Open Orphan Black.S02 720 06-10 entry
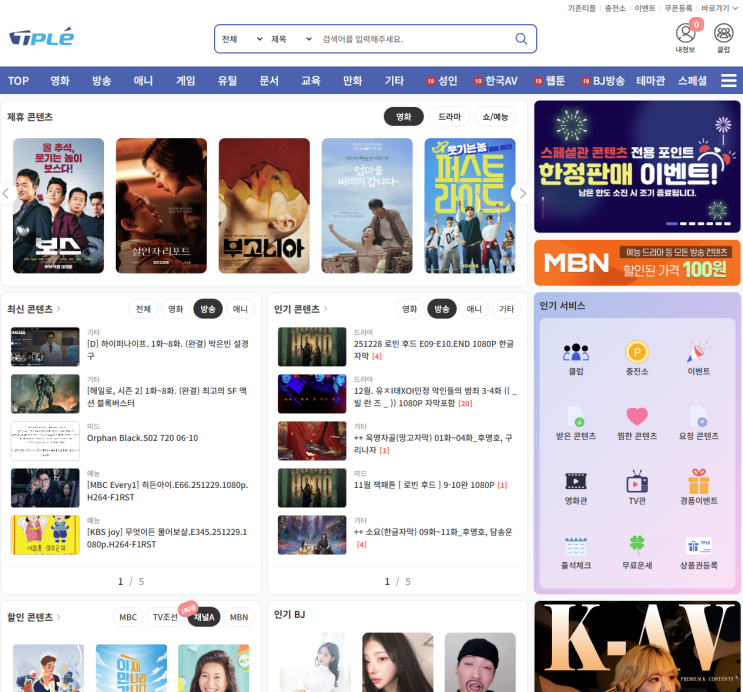The image size is (743, 692). [x=142, y=438]
